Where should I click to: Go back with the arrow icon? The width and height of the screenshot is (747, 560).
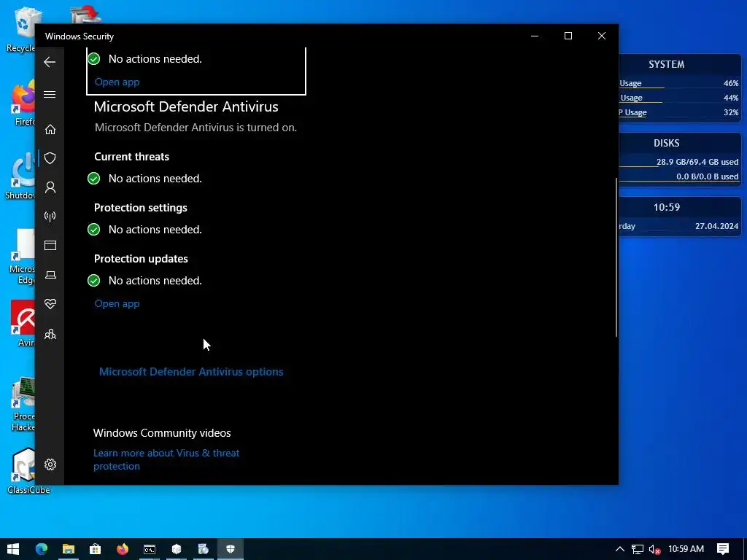pyautogui.click(x=50, y=62)
